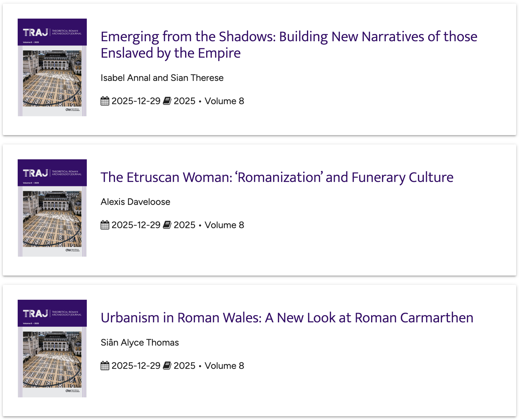Click the book icon in the Etruscan Woman card
Image resolution: width=519 pixels, height=420 pixels.
pyautogui.click(x=167, y=225)
